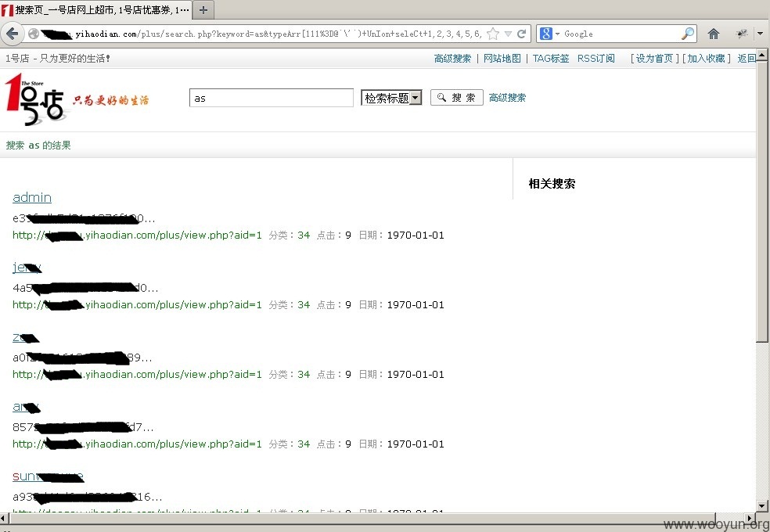Open the browser home page icon
Screen dimensions: 770x532
(x=714, y=34)
